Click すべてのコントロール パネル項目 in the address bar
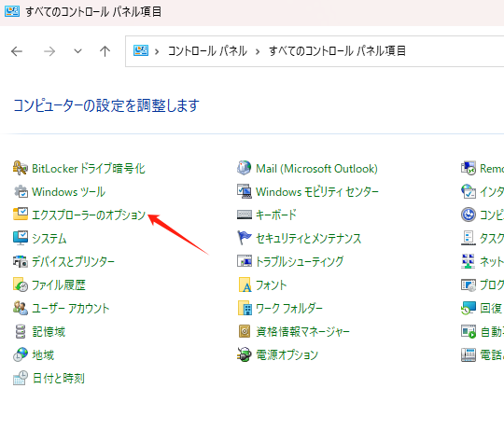Screen dimensions: 504x430 (337, 50)
